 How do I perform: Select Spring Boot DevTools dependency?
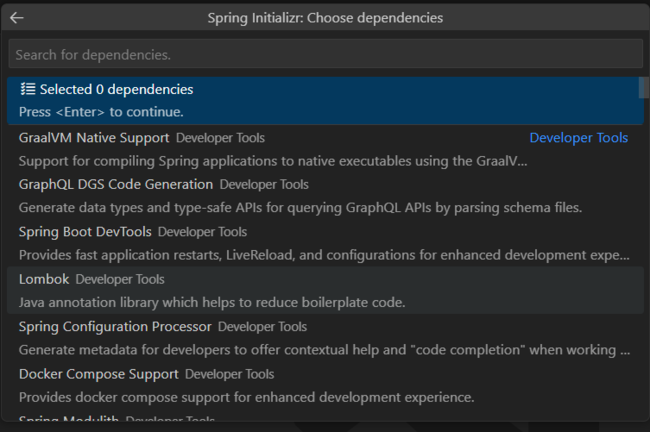click(85, 232)
